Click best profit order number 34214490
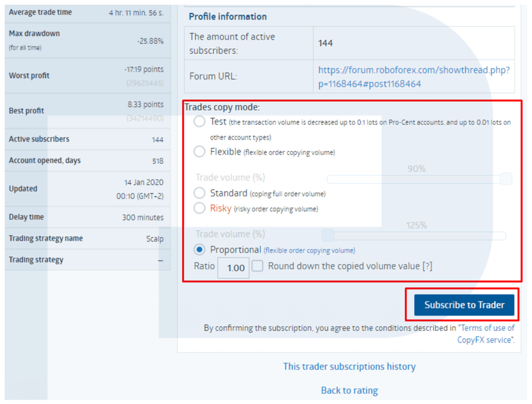 145,118
